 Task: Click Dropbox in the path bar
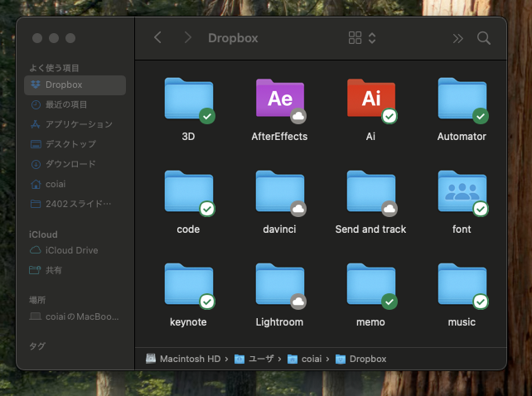pyautogui.click(x=361, y=359)
